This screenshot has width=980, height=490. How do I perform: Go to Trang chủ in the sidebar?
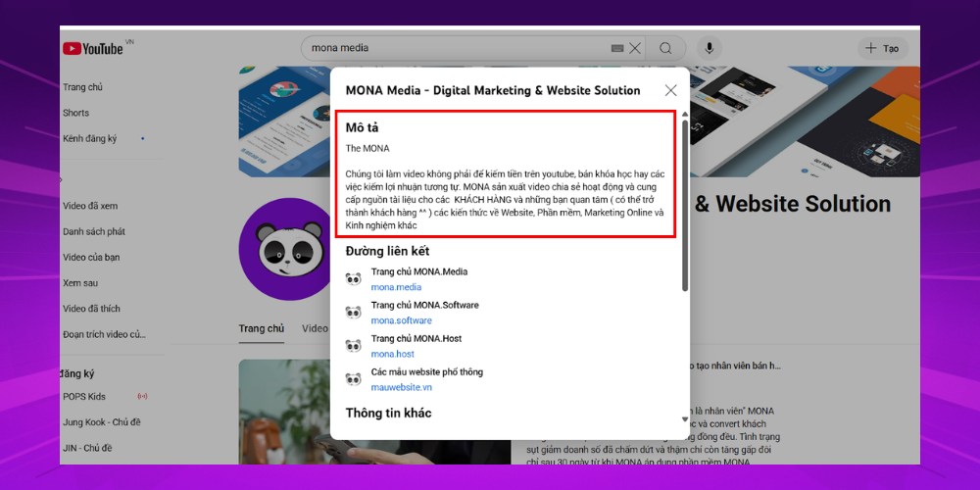[x=82, y=87]
